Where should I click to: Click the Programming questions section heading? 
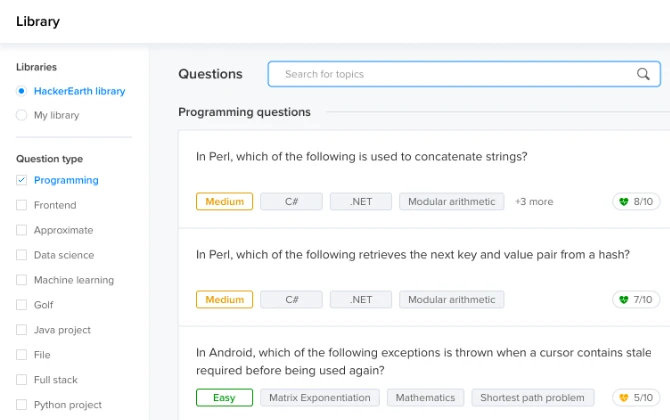(244, 112)
